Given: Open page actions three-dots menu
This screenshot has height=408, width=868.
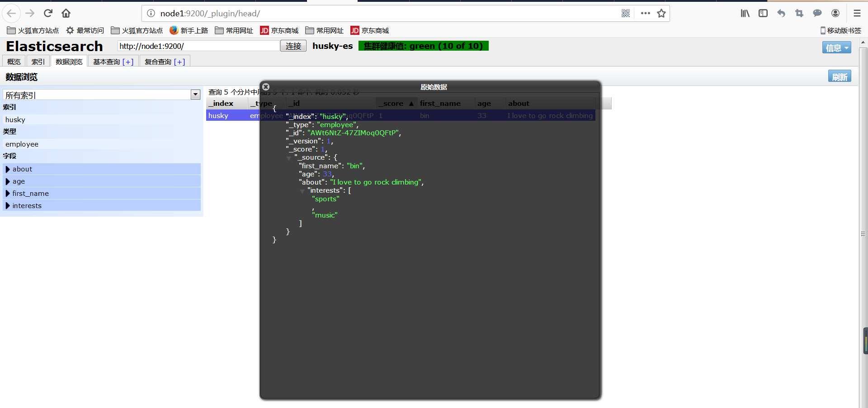Looking at the screenshot, I should point(646,14).
